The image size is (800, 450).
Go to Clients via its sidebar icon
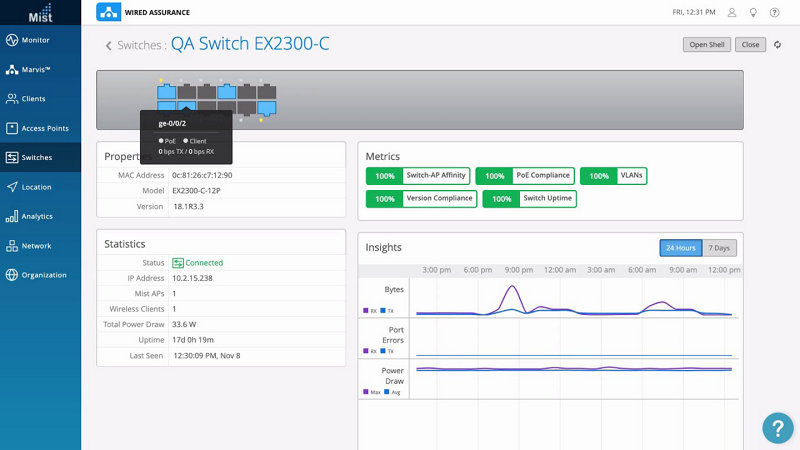(12, 98)
